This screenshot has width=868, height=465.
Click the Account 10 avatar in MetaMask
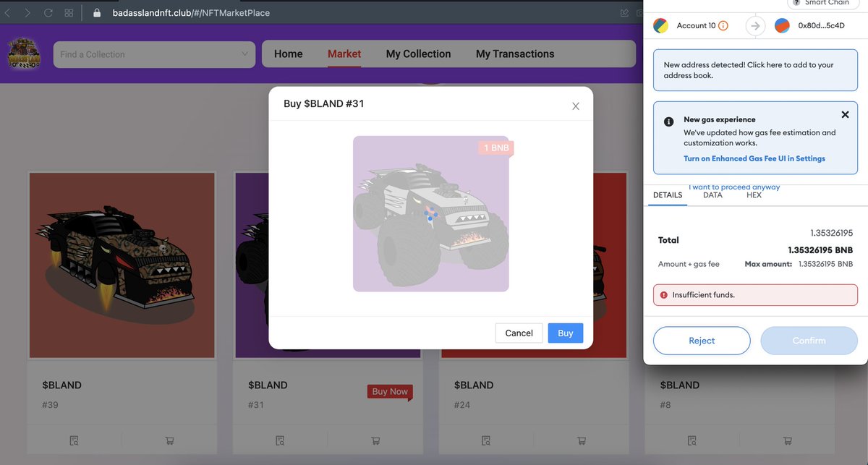(x=660, y=26)
